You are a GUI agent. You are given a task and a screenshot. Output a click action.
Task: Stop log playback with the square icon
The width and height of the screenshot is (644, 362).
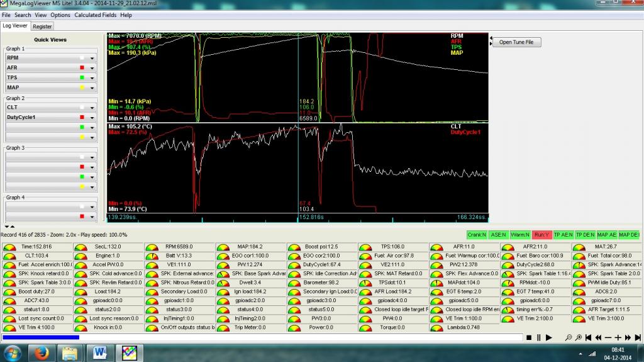529,337
